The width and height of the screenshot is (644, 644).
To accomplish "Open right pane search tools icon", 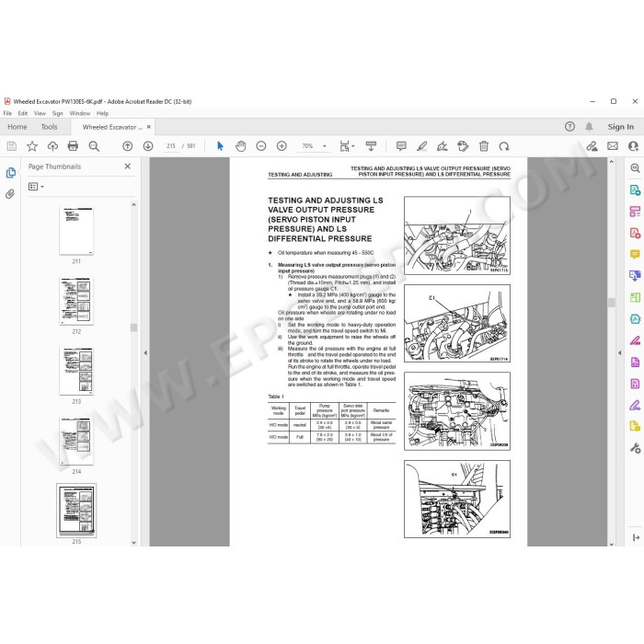I will point(635,168).
